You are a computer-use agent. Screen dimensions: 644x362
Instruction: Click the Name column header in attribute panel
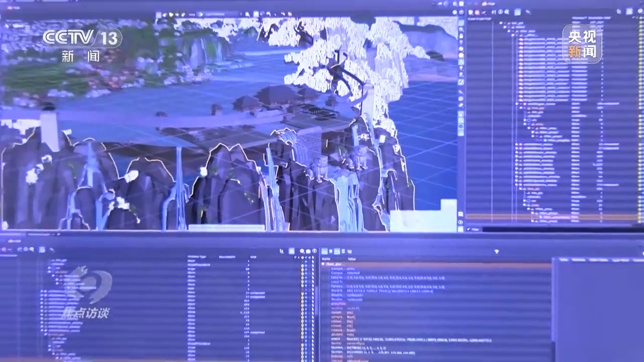pyautogui.click(x=326, y=258)
